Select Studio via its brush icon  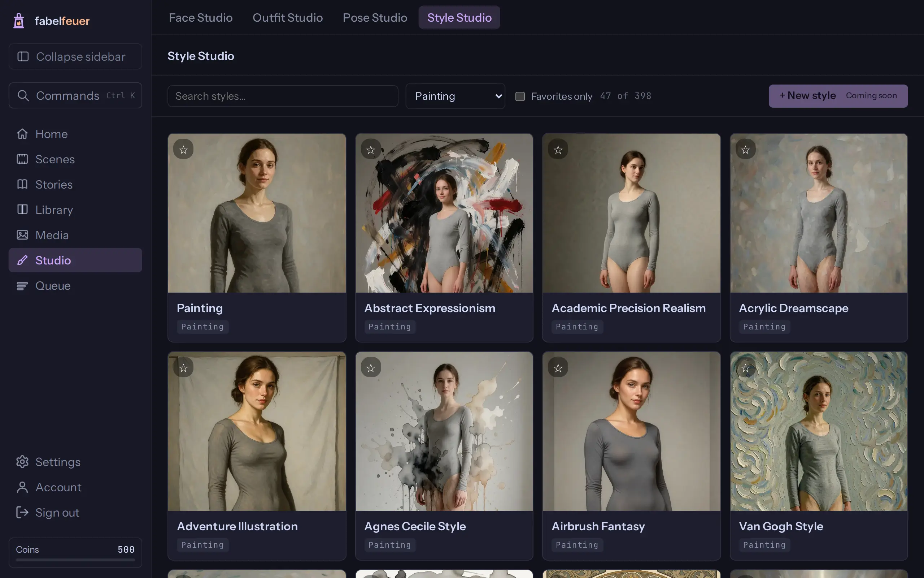click(22, 260)
